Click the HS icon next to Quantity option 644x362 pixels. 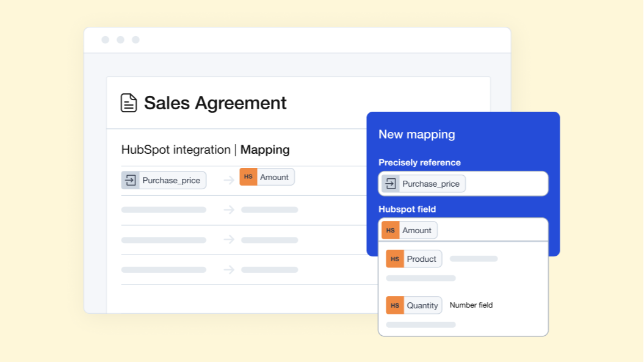click(x=395, y=305)
